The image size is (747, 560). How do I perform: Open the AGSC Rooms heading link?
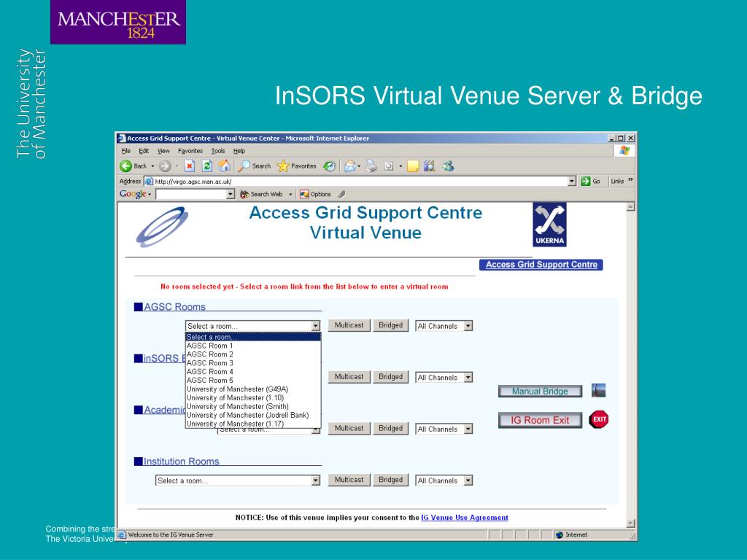174,307
